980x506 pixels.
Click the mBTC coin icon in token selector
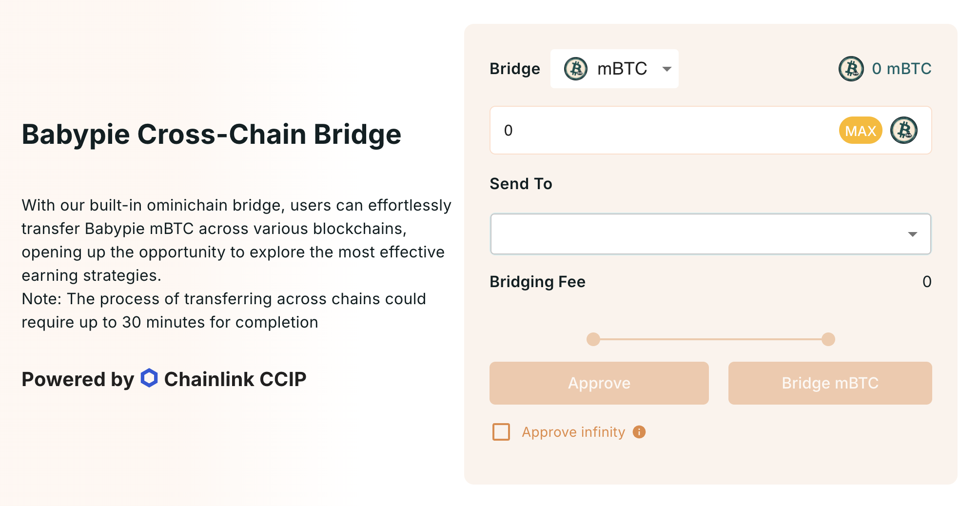click(575, 69)
